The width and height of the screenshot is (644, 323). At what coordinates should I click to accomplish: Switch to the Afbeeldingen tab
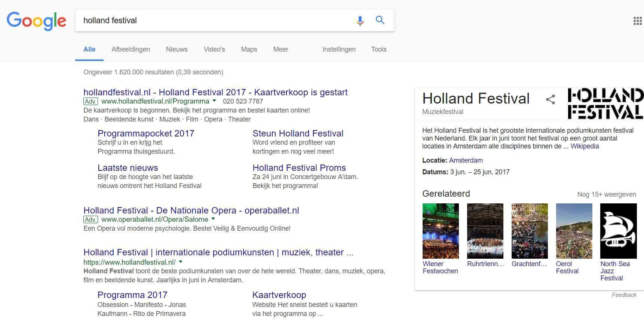(131, 49)
